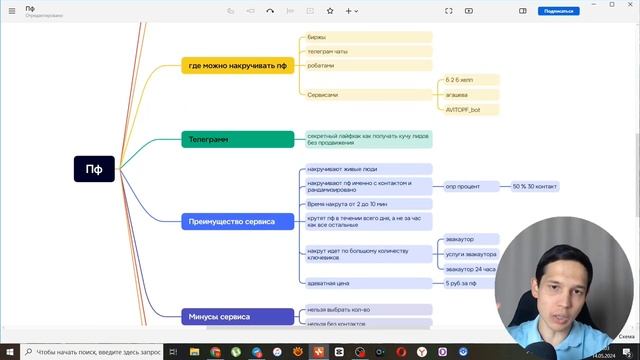The height and width of the screenshot is (360, 640).
Task: Expand the insert dropdown chevron
Action: click(356, 11)
